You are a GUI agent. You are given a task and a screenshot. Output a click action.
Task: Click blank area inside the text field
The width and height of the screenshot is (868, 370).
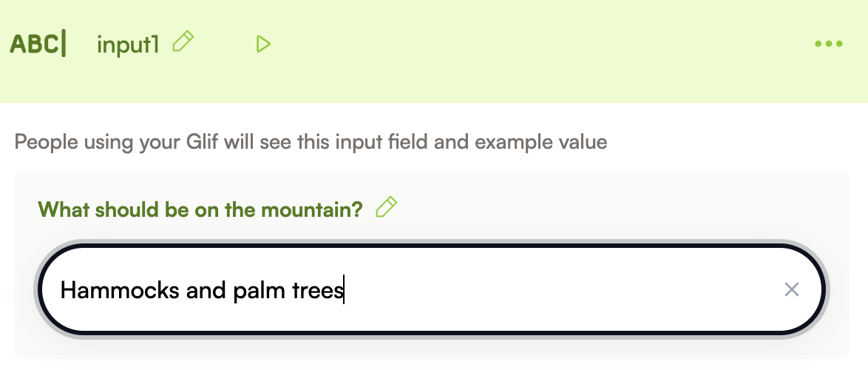[x=562, y=290]
